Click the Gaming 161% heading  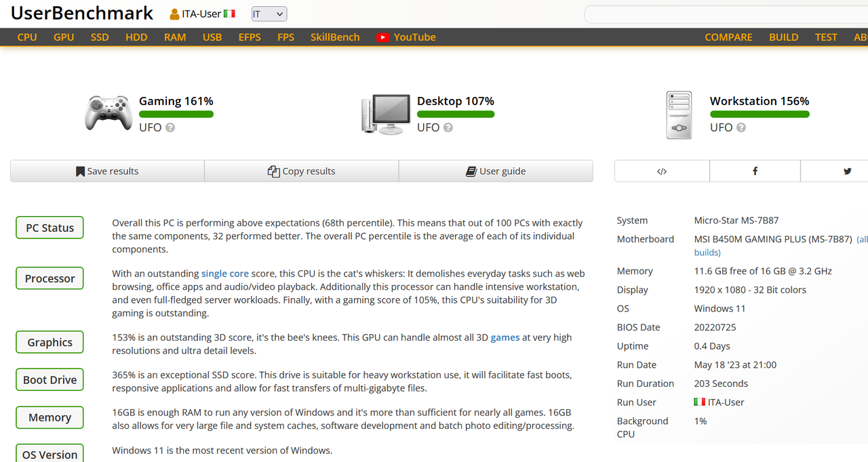click(x=176, y=101)
